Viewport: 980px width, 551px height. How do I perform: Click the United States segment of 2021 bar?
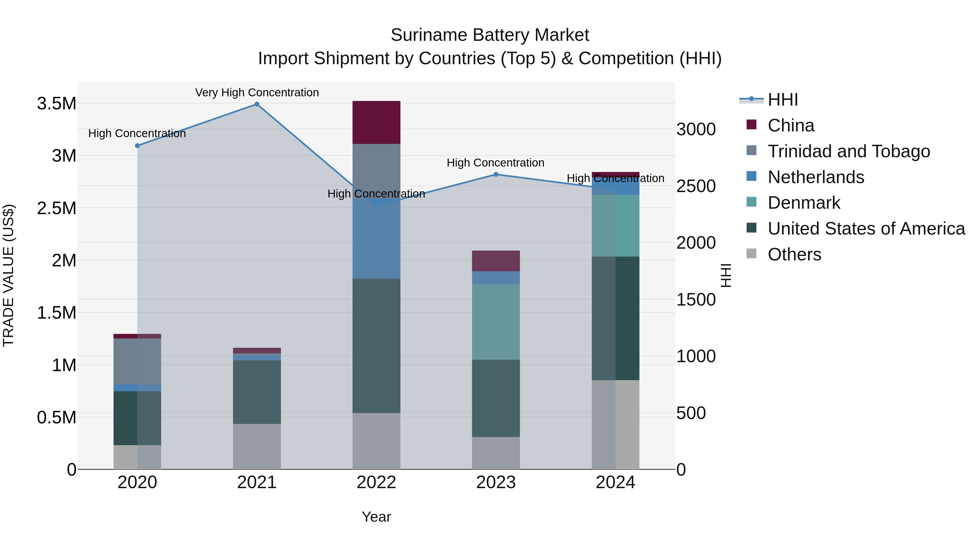tap(257, 392)
